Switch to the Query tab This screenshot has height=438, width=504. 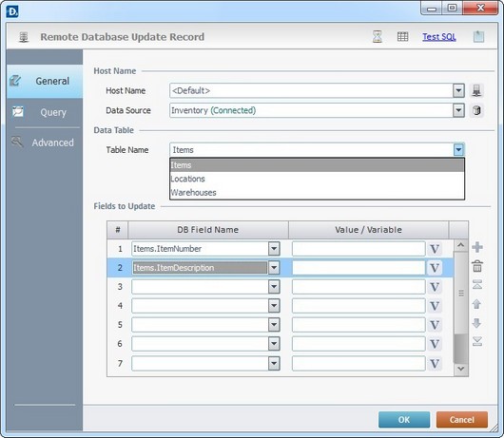pos(45,112)
